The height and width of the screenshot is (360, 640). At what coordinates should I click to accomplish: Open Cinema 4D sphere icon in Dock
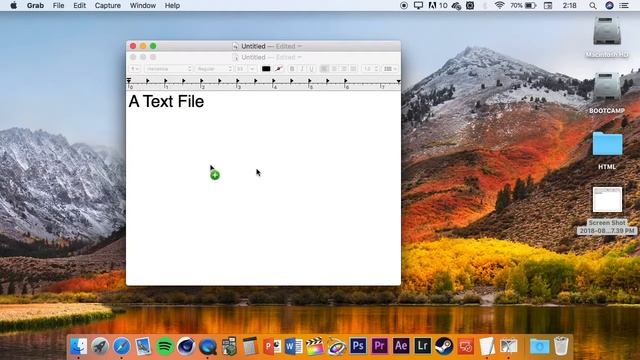click(x=186, y=347)
